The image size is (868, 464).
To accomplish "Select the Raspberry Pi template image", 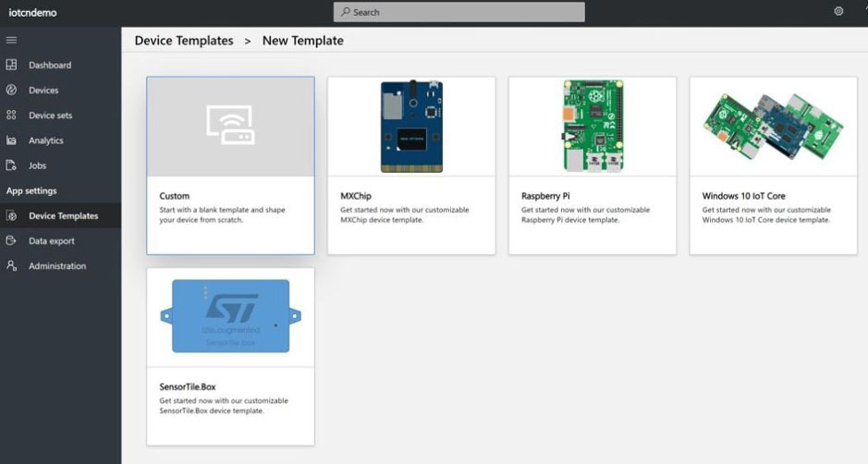I will [x=593, y=126].
